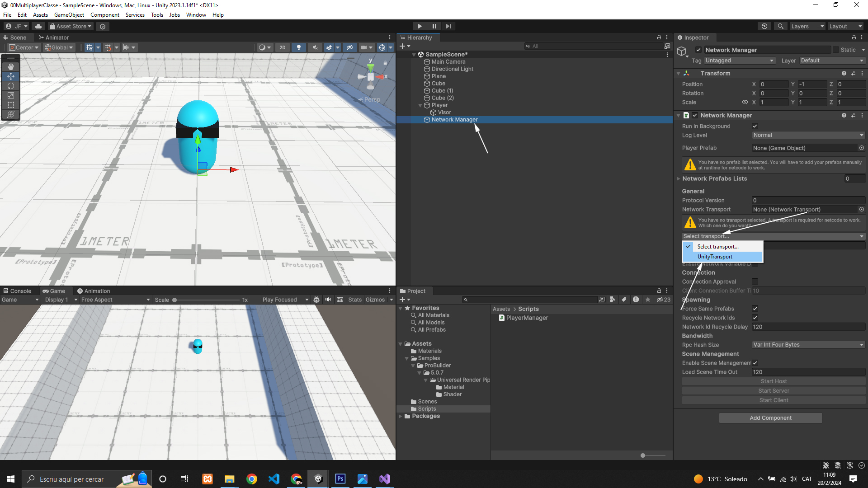Expand the Network Prefabs Lists section

679,178
